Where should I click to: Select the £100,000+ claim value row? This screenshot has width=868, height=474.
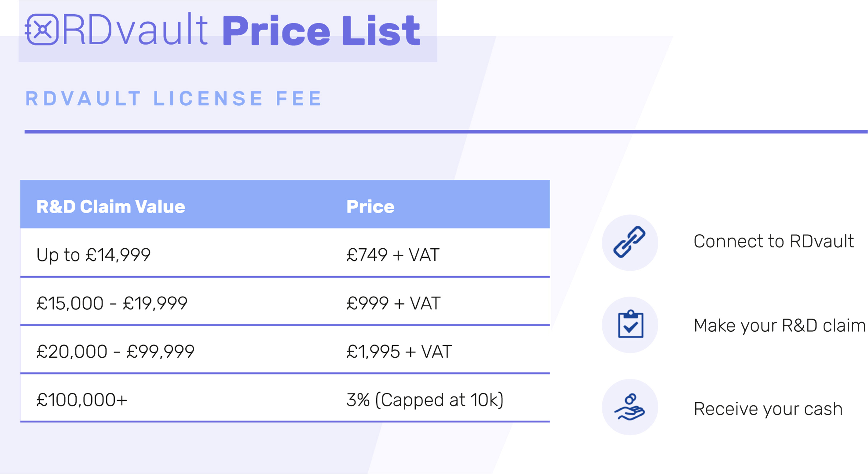pyautogui.click(x=285, y=398)
